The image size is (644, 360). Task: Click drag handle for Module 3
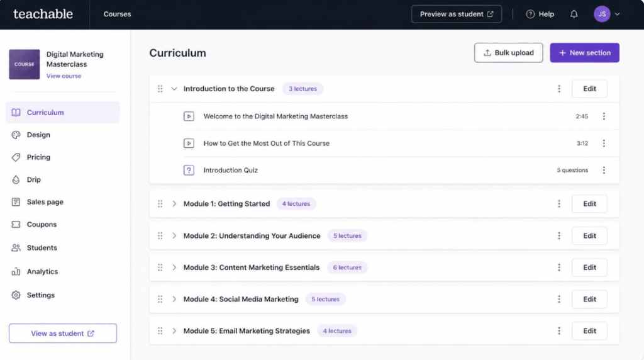[x=160, y=267]
